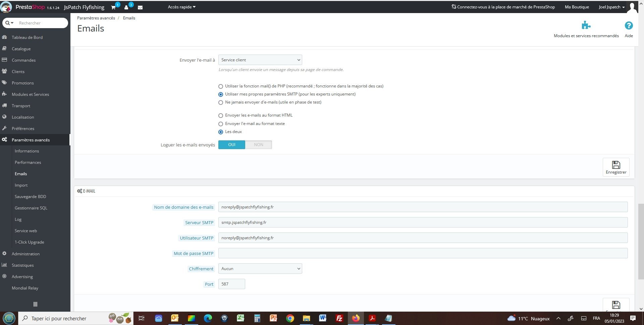Image resolution: width=644 pixels, height=325 pixels.
Task: Click the JsPatch Flyfishing shop name
Action: click(84, 7)
